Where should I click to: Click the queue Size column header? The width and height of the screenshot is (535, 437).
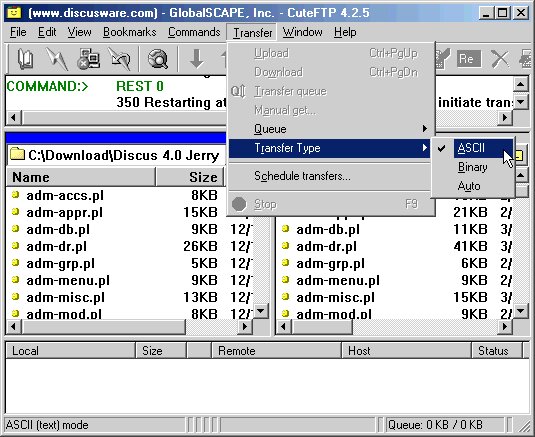click(x=161, y=351)
